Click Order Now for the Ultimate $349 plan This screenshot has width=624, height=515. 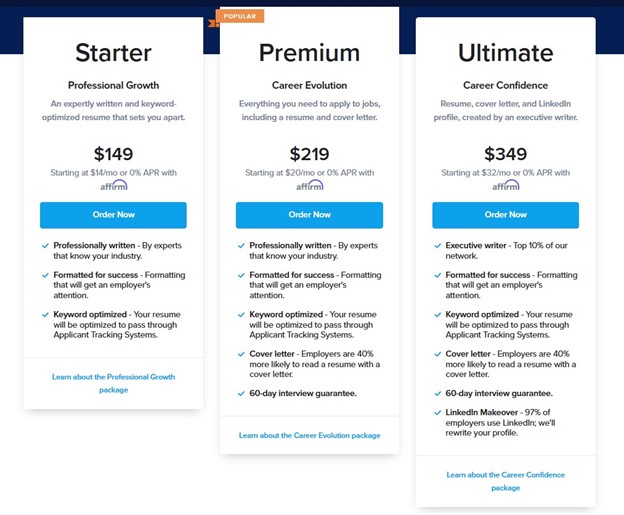pyautogui.click(x=506, y=215)
